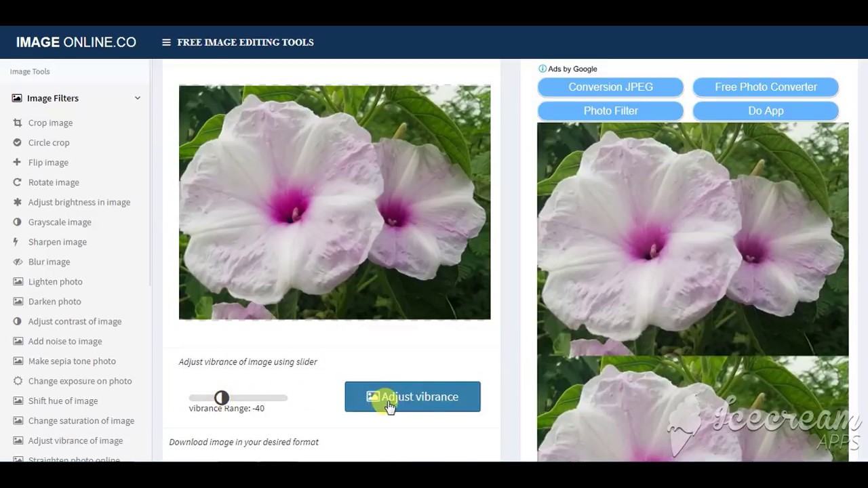This screenshot has width=868, height=488.
Task: Click the Shift hue picture icon
Action: 18,401
